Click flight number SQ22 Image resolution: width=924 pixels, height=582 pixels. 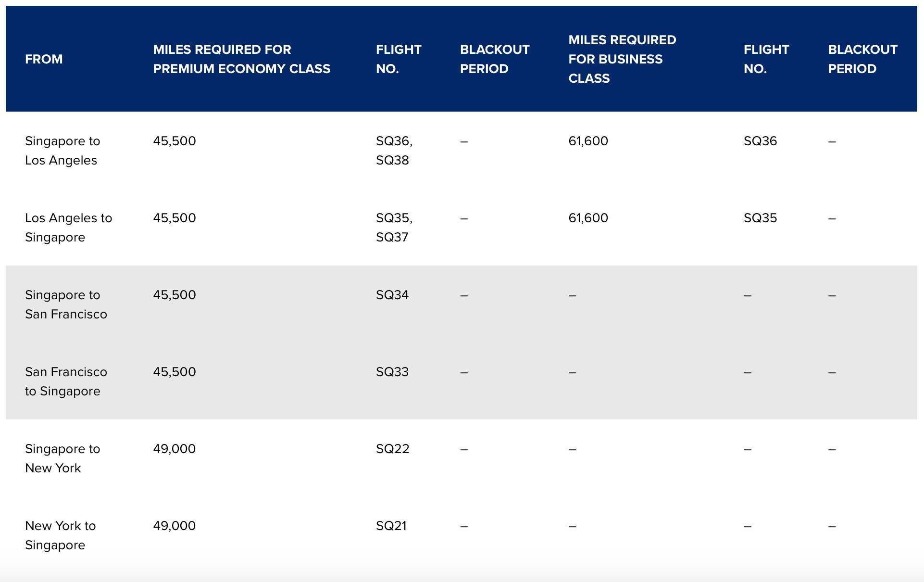coord(392,449)
